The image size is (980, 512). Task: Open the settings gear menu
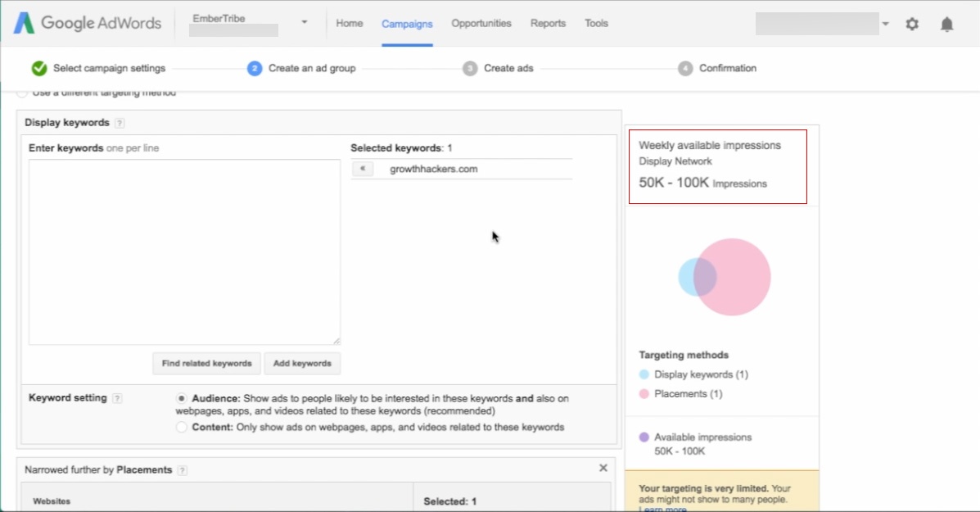click(912, 24)
